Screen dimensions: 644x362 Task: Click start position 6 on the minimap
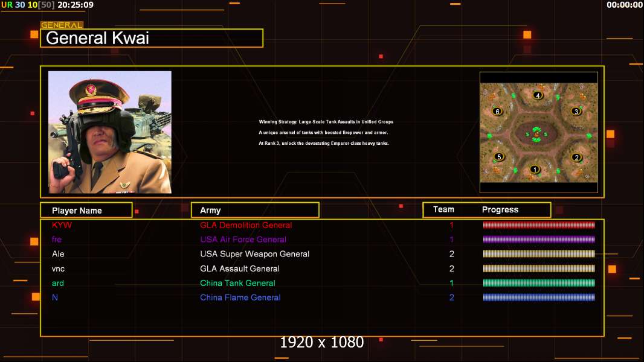(497, 112)
